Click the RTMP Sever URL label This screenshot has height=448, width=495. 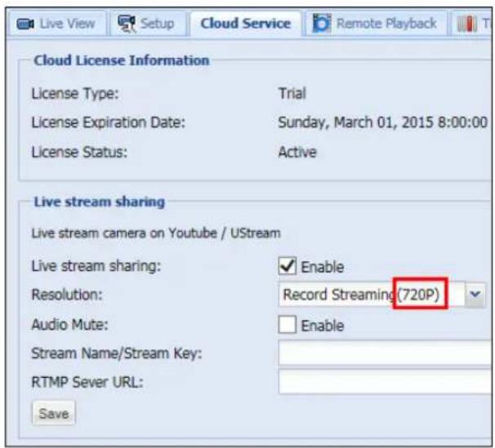click(87, 383)
